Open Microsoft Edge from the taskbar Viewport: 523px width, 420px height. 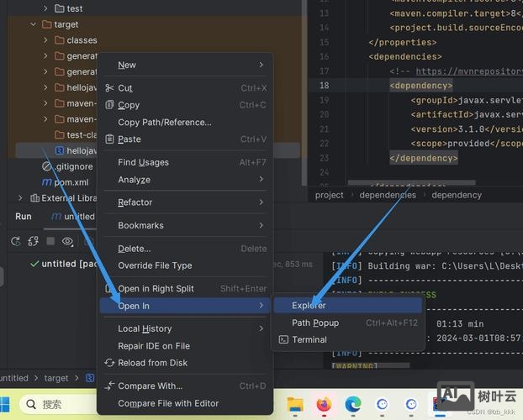tap(353, 405)
